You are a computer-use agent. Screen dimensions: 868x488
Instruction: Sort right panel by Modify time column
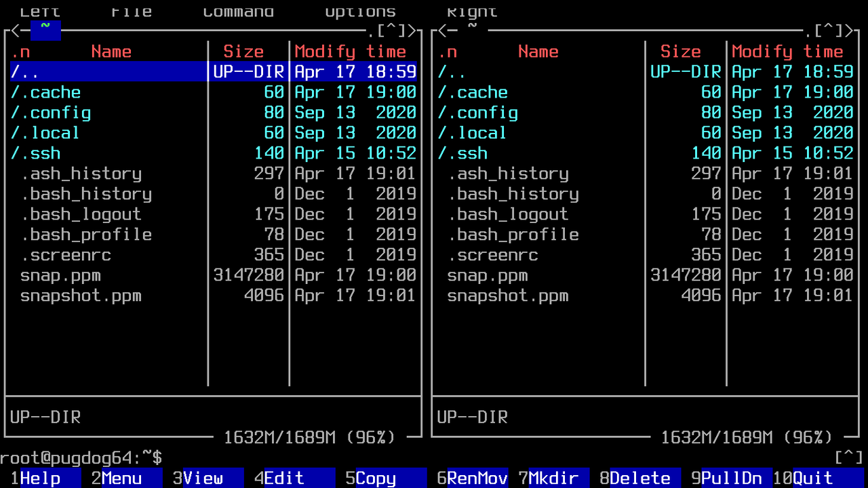pos(787,52)
